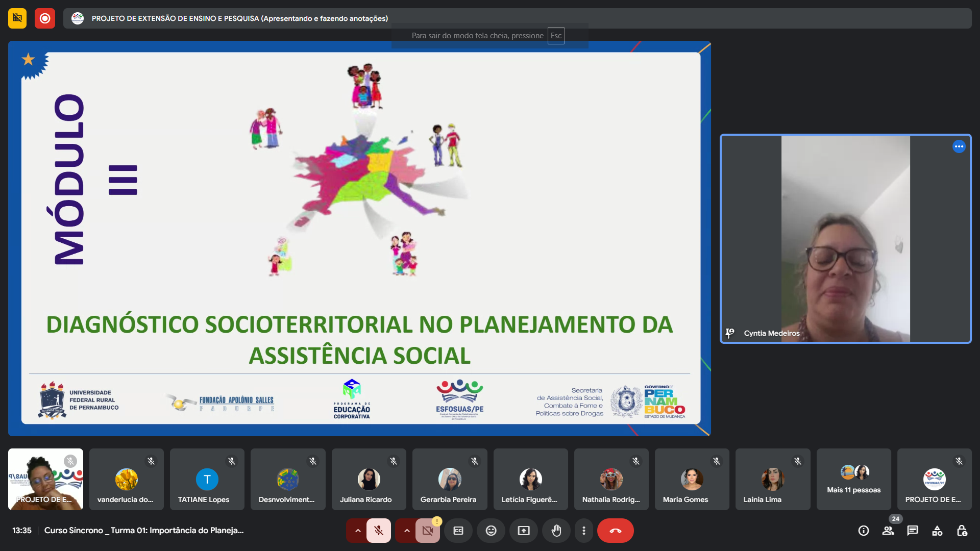The image size is (980, 551).
Task: Open the activities panel
Action: (937, 531)
